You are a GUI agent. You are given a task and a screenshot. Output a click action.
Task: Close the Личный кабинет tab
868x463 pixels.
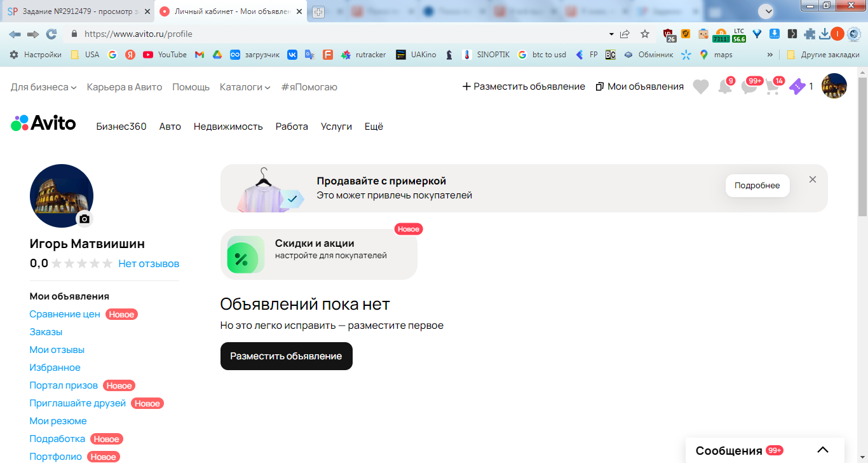tap(299, 11)
